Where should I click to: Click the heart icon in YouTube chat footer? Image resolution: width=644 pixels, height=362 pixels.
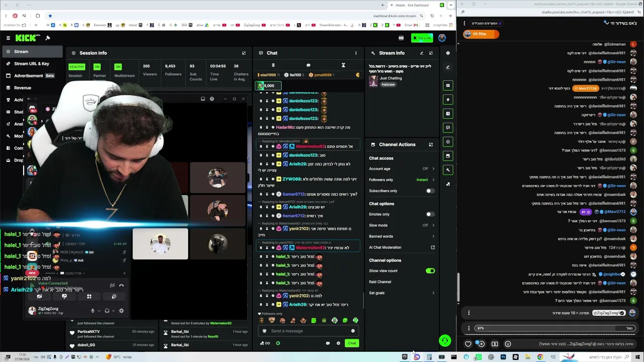click(x=468, y=344)
